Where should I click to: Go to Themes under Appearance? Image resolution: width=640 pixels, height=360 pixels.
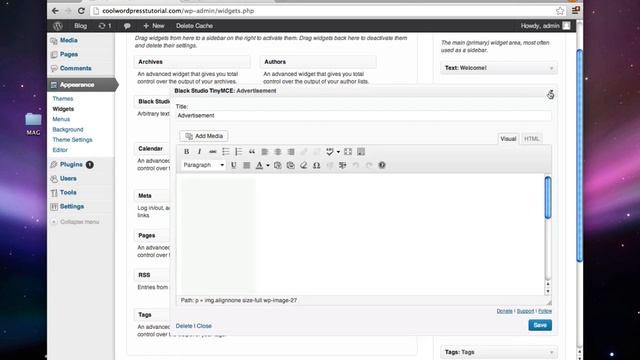[63, 99]
